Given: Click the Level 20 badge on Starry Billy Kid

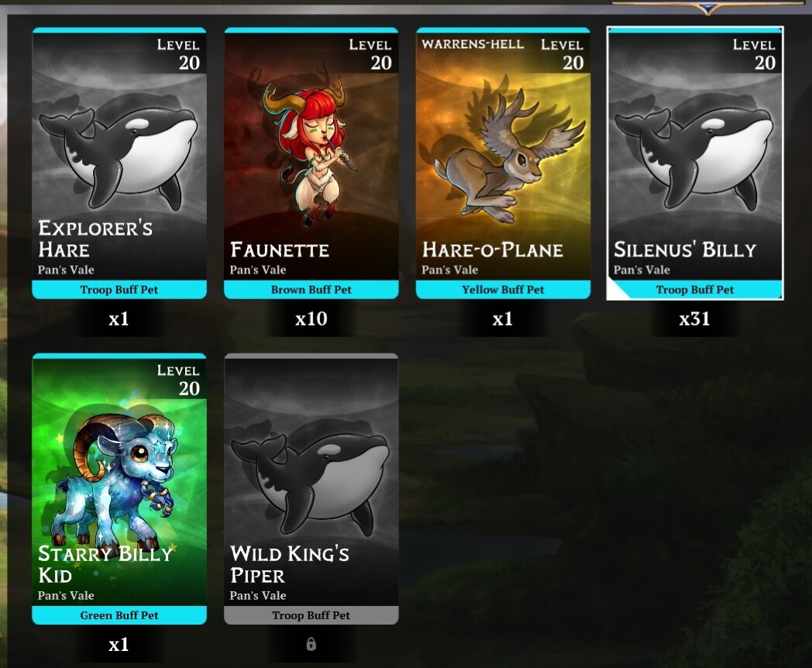Looking at the screenshot, I should 178,380.
